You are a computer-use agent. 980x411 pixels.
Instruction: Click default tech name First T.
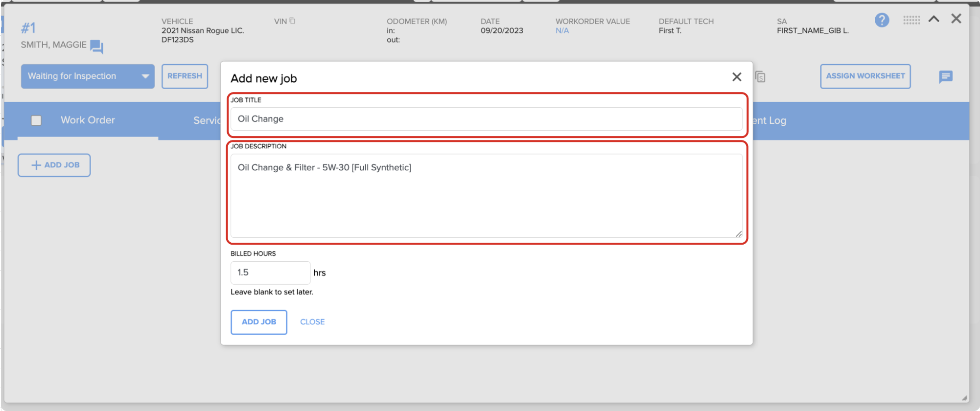coord(670,31)
